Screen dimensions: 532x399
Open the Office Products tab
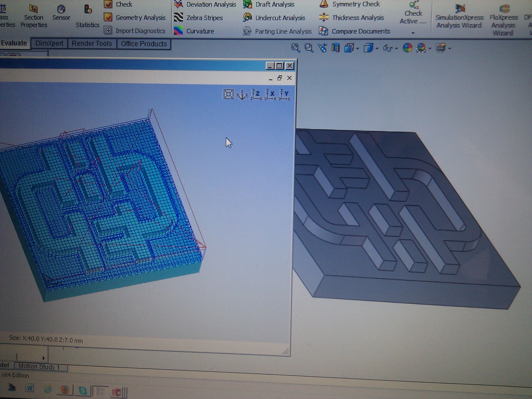pos(144,44)
